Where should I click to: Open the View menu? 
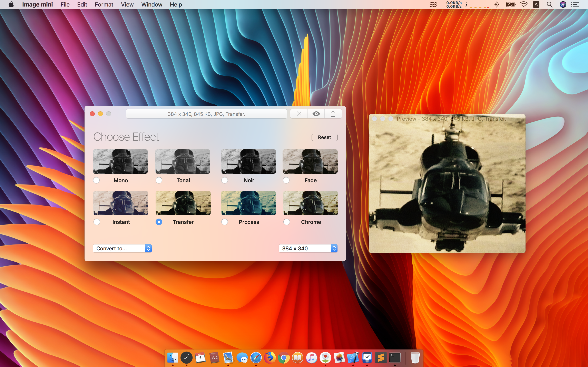click(127, 5)
